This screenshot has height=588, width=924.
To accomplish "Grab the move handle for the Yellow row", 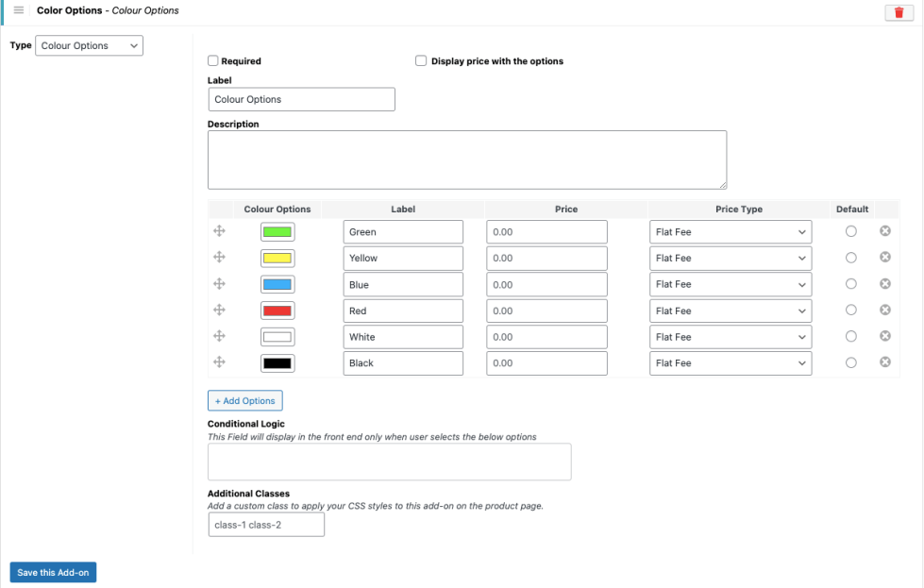I will [x=219, y=257].
